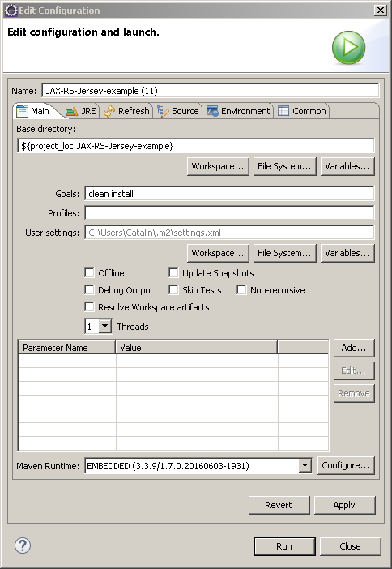This screenshot has height=569, width=392.
Task: Click the Main tab page icon
Action: click(22, 111)
